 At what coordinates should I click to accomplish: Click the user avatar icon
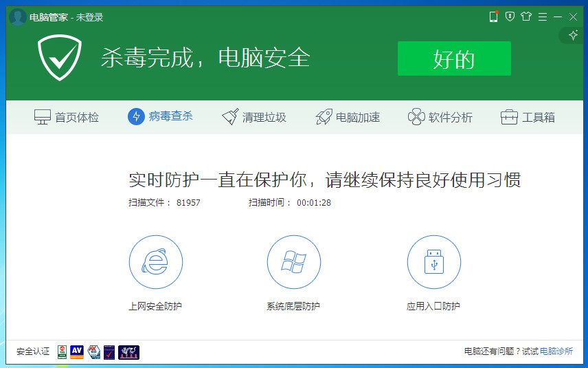(17, 17)
